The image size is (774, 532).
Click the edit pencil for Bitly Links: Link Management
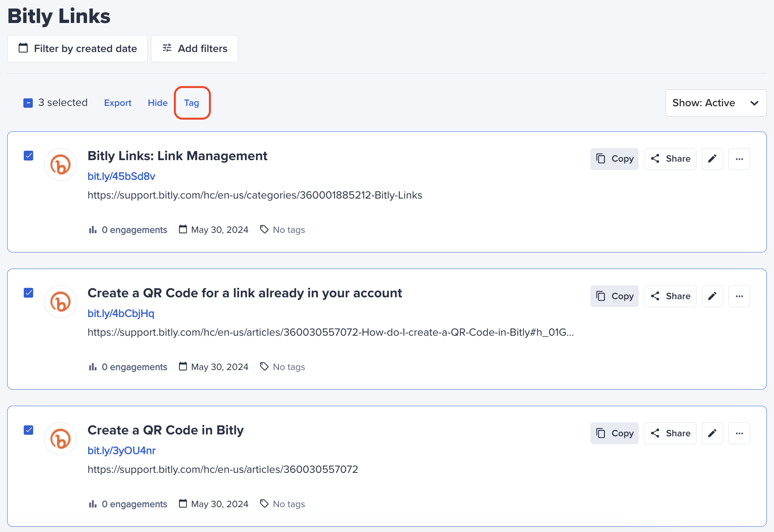coord(712,159)
